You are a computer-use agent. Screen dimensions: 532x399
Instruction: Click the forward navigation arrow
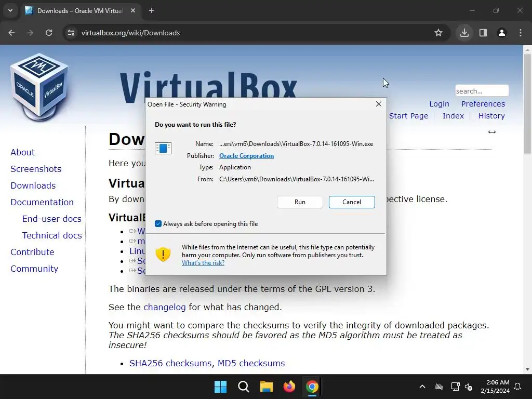point(30,33)
